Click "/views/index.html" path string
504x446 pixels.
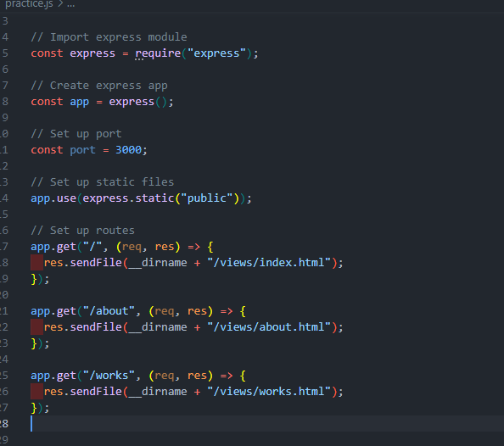(x=269, y=263)
